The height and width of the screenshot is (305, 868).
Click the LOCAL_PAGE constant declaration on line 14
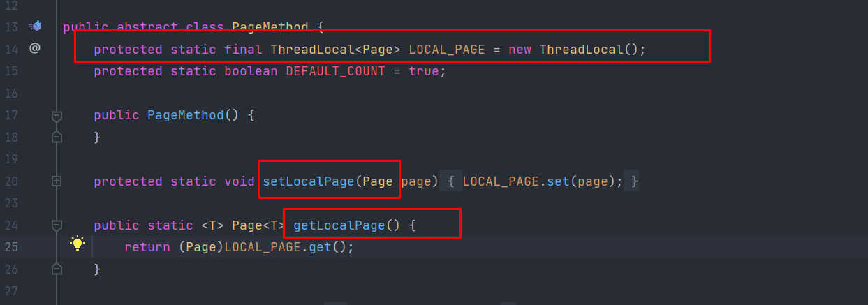447,50
